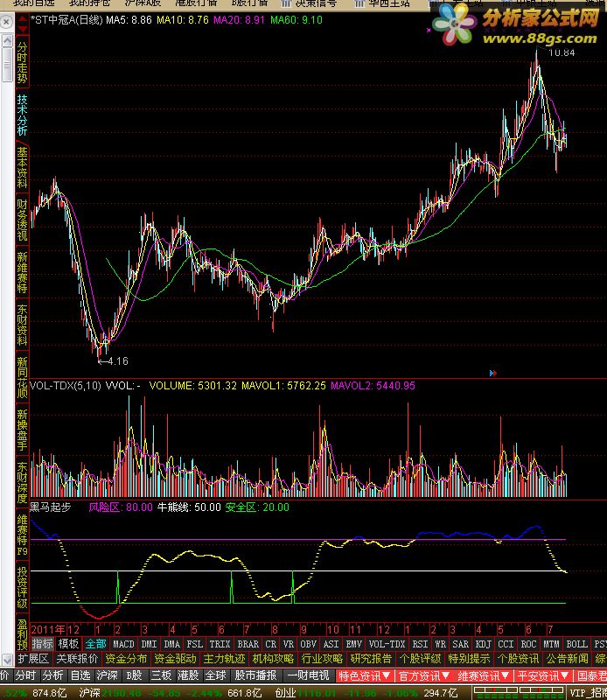Viewport: 607px width, 700px height.
Task: Switch to the 港股 market tab
Action: [x=188, y=675]
